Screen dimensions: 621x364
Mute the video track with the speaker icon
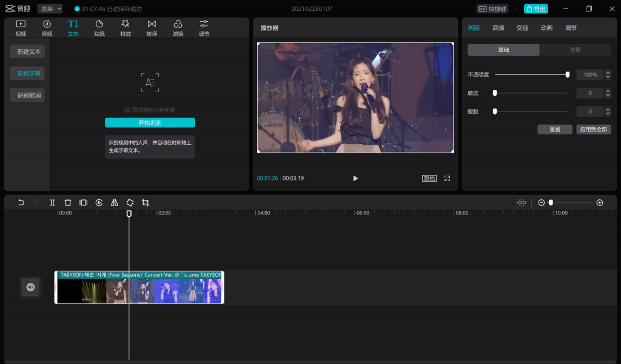(30, 287)
